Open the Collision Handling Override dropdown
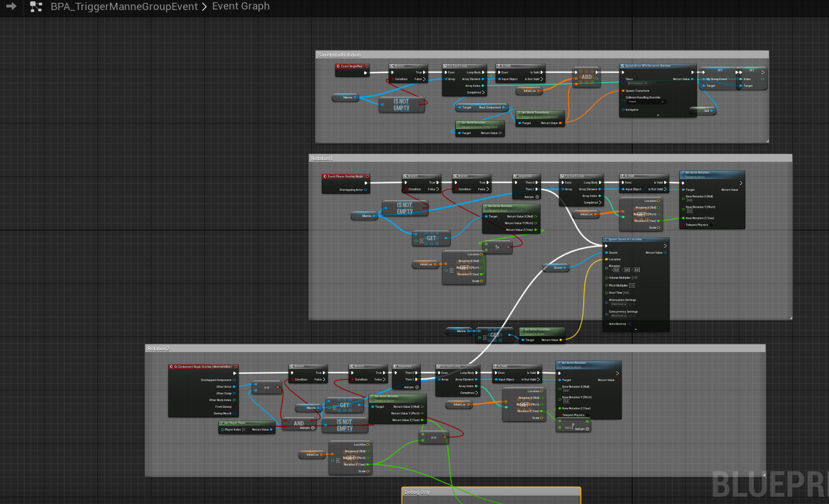The height and width of the screenshot is (504, 829). coord(646,102)
